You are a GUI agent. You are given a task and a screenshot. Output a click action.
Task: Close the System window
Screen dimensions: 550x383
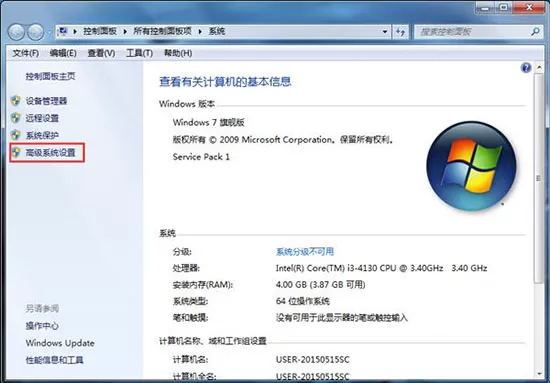pyautogui.click(x=529, y=8)
